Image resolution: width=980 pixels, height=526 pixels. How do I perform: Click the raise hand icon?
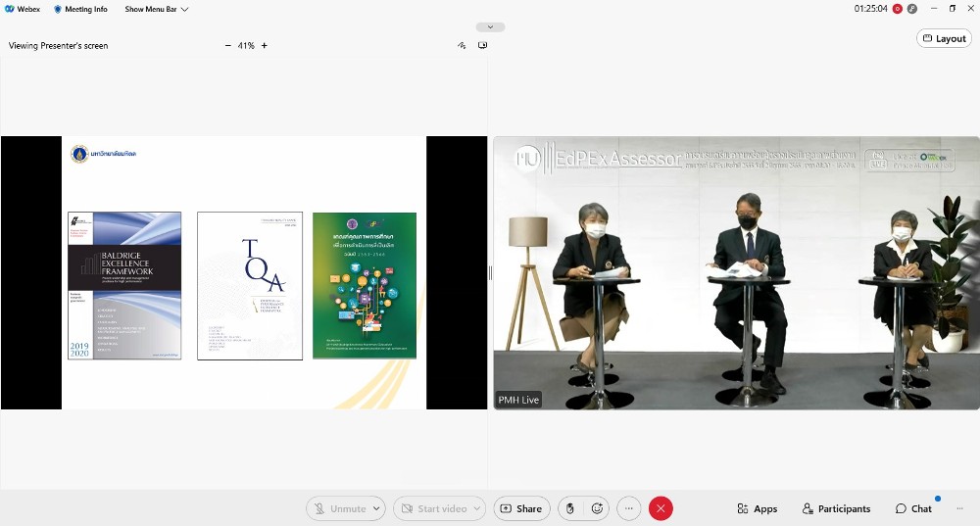coord(570,508)
